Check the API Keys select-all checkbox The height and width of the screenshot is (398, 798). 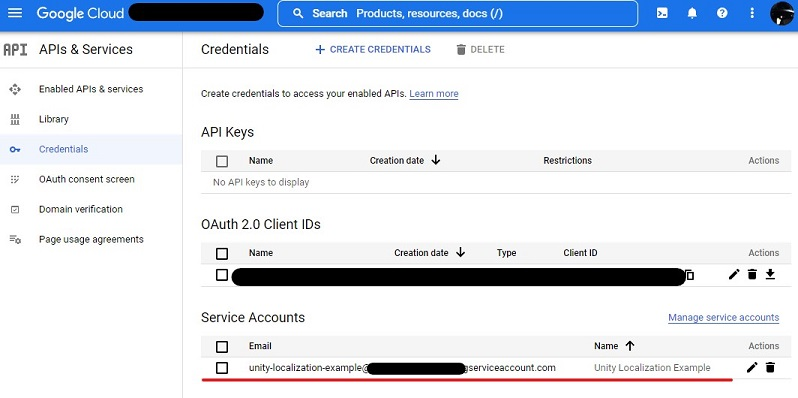pyautogui.click(x=221, y=161)
